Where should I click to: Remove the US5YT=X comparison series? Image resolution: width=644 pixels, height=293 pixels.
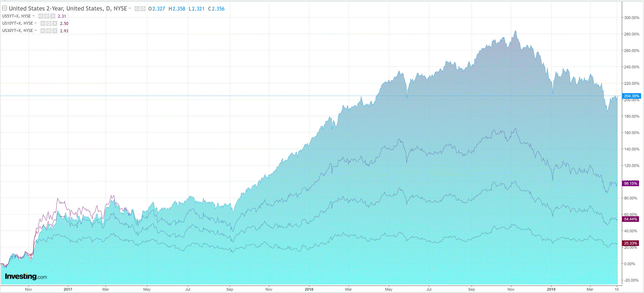tap(53, 16)
